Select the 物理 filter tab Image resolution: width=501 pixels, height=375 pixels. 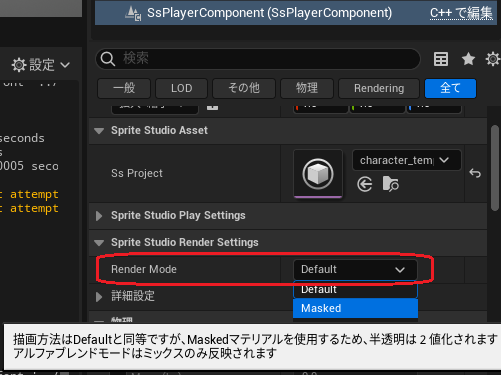tap(307, 88)
